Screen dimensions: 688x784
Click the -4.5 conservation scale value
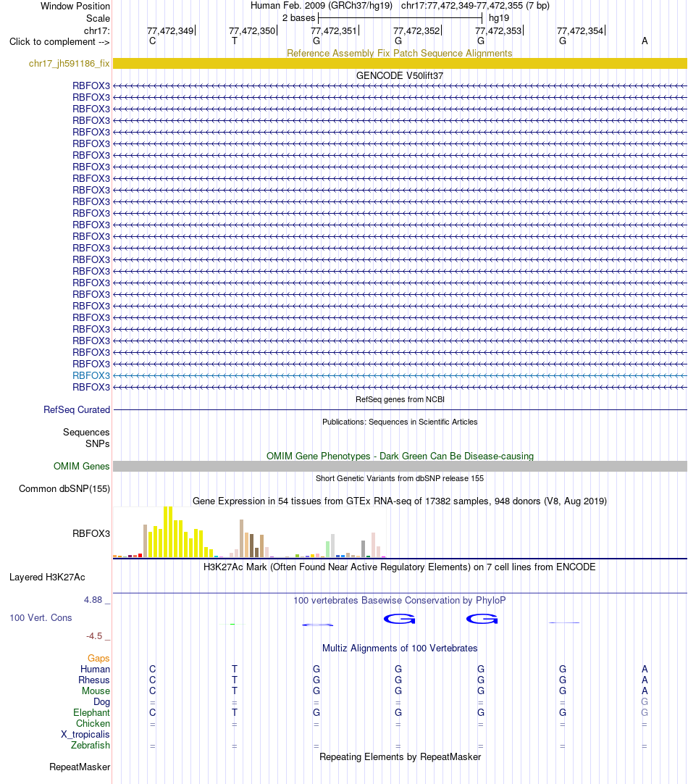(x=94, y=636)
